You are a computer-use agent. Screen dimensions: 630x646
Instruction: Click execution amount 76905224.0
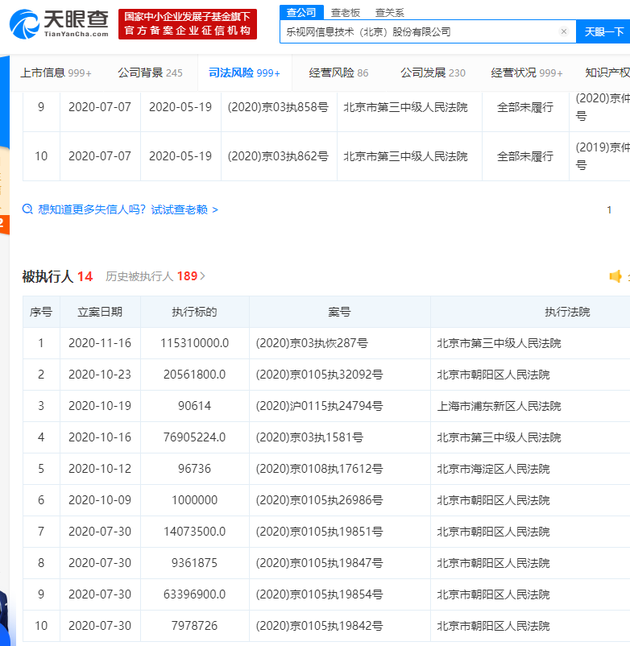(x=194, y=437)
